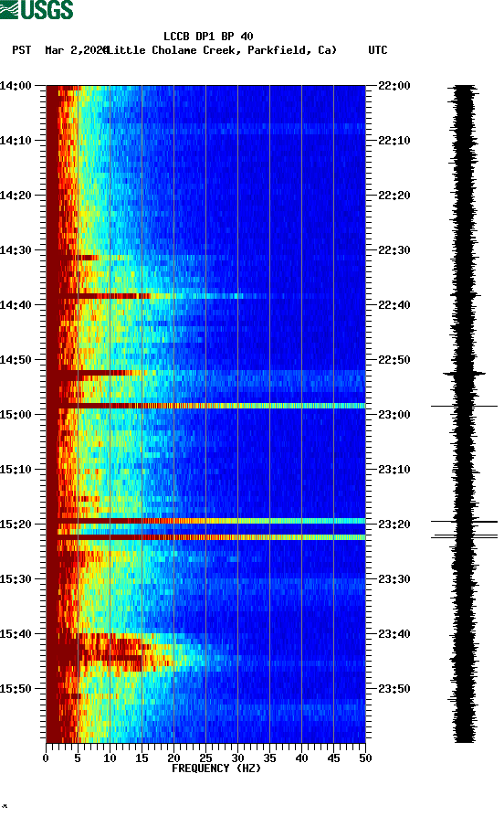Click the 23:10 UTC time label

[x=394, y=470]
